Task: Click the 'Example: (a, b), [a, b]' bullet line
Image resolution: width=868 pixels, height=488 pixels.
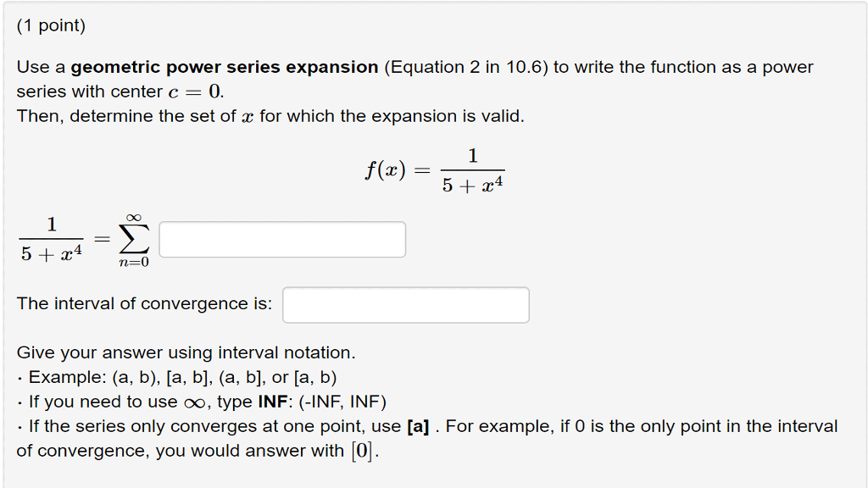Action: [182, 377]
